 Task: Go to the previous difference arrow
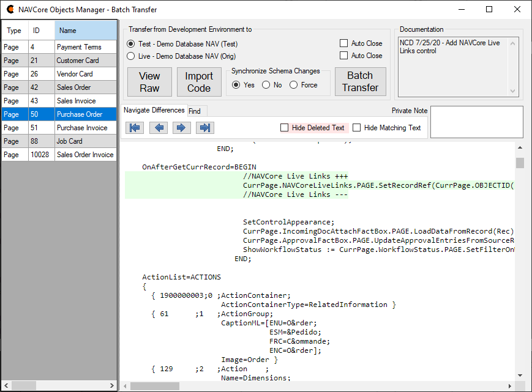point(158,128)
